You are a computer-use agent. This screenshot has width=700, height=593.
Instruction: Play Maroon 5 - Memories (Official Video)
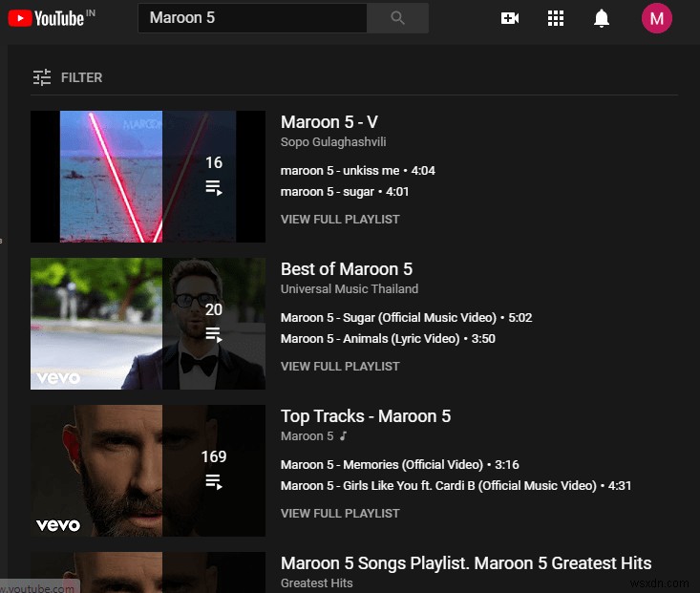click(x=382, y=465)
